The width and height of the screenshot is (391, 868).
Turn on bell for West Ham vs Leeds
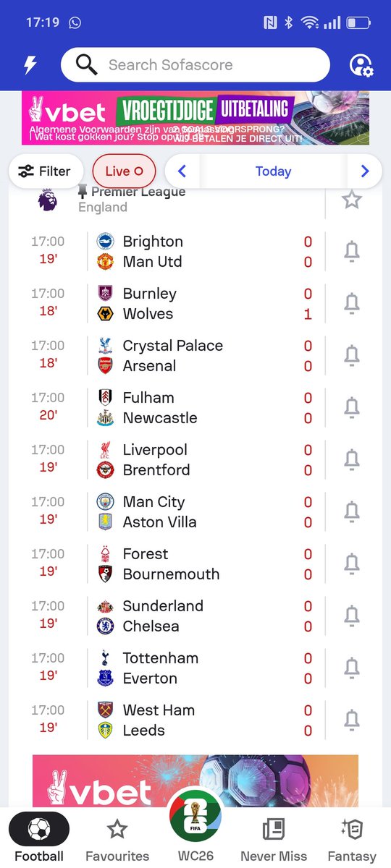352,720
